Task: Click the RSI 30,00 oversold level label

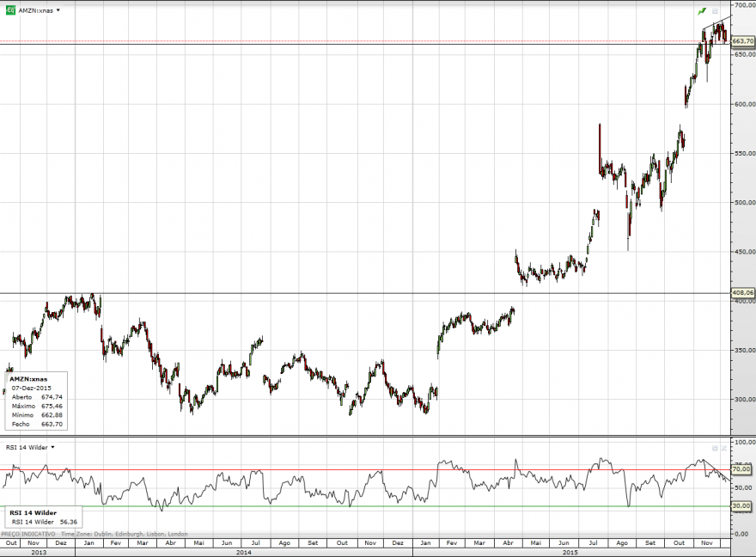Action: 741,506
